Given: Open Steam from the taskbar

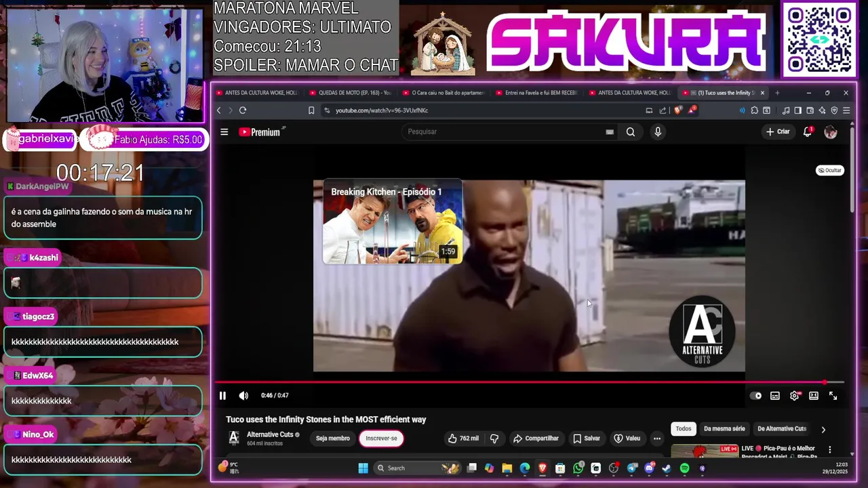Looking at the screenshot, I should [x=667, y=468].
